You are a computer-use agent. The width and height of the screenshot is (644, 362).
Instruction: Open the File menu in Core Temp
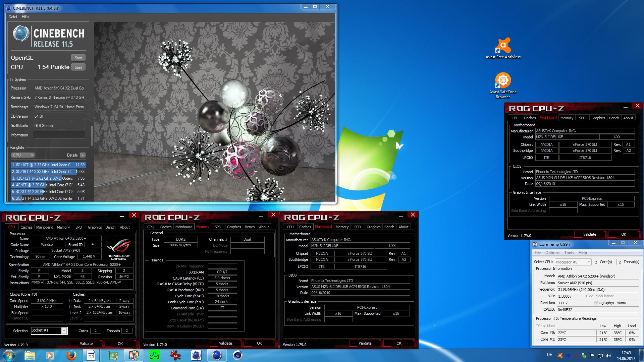(x=538, y=253)
